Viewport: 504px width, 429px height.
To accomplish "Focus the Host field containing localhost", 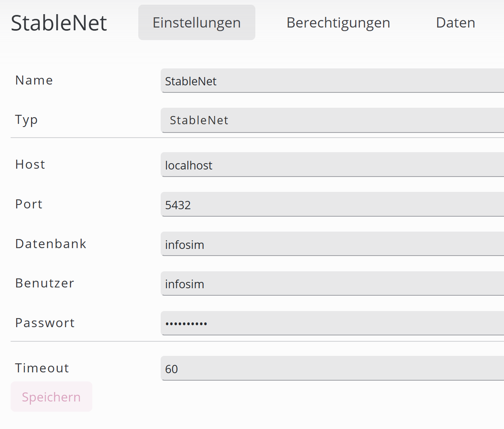I will (332, 165).
